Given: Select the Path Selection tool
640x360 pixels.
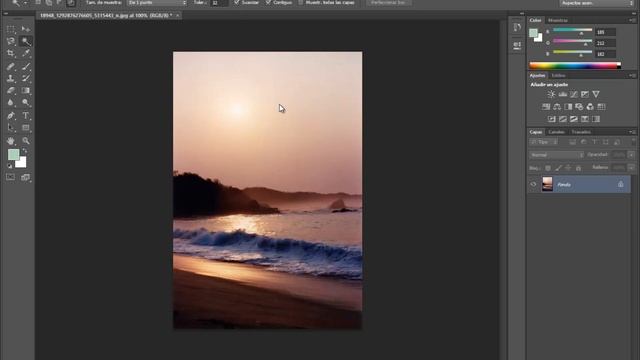Looking at the screenshot, I should click(11, 128).
